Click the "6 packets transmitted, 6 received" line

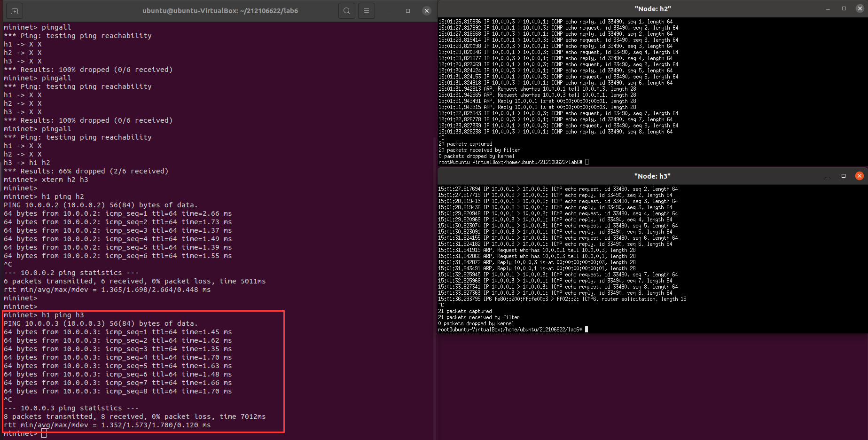point(135,281)
